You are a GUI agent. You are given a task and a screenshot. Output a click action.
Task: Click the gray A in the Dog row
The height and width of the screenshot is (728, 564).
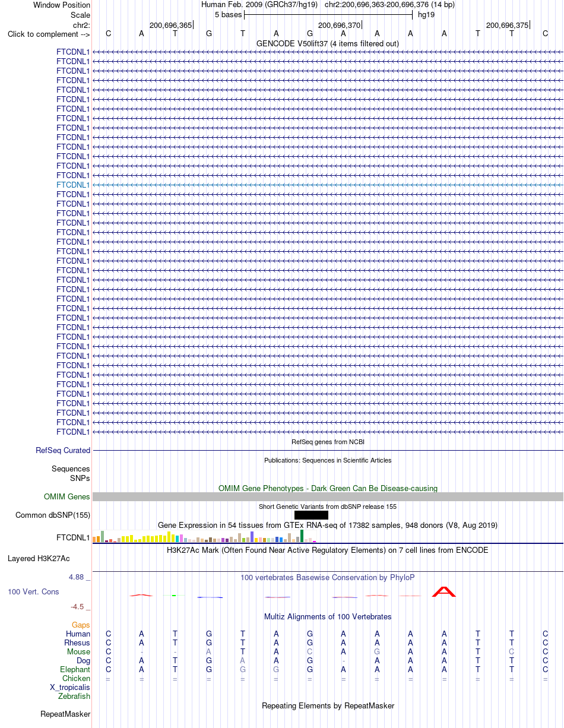coord(242,661)
